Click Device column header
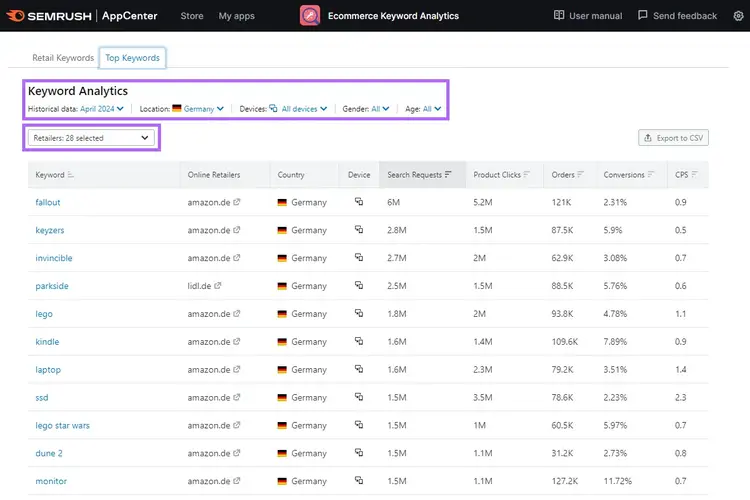 [x=359, y=175]
